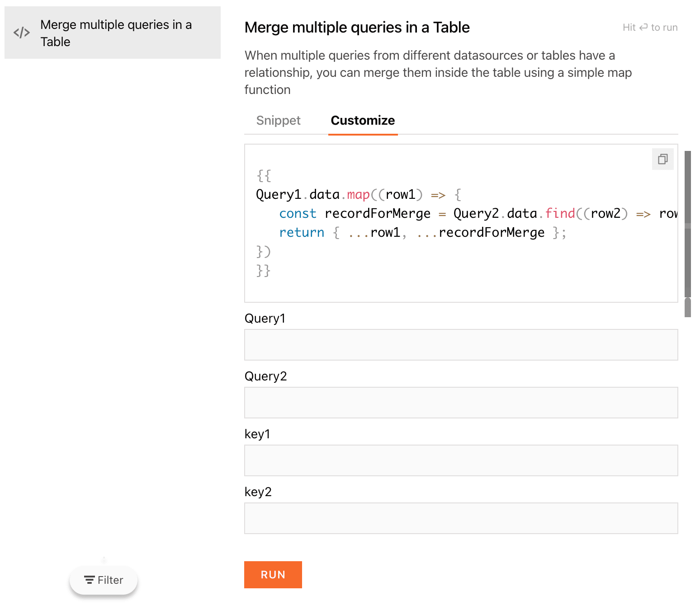This screenshot has height=610, width=700.
Task: Click the 'Merge multiple queries in a Table' heading
Action: 357,28
